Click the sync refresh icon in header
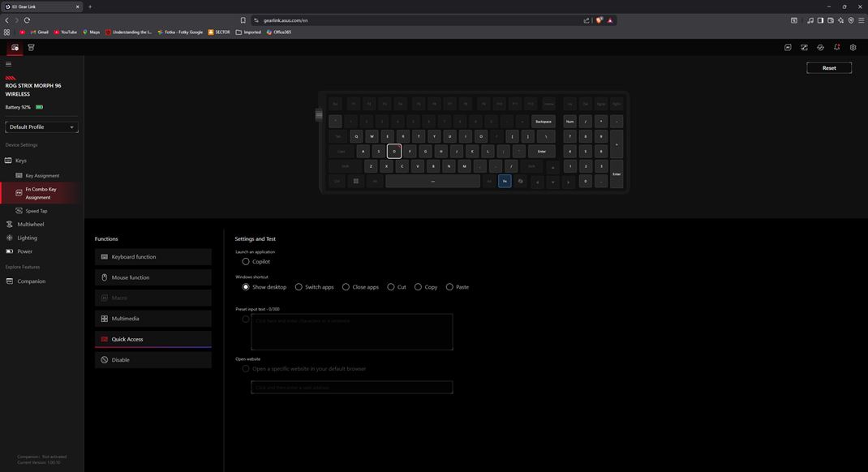The width and height of the screenshot is (868, 472). coord(820,48)
